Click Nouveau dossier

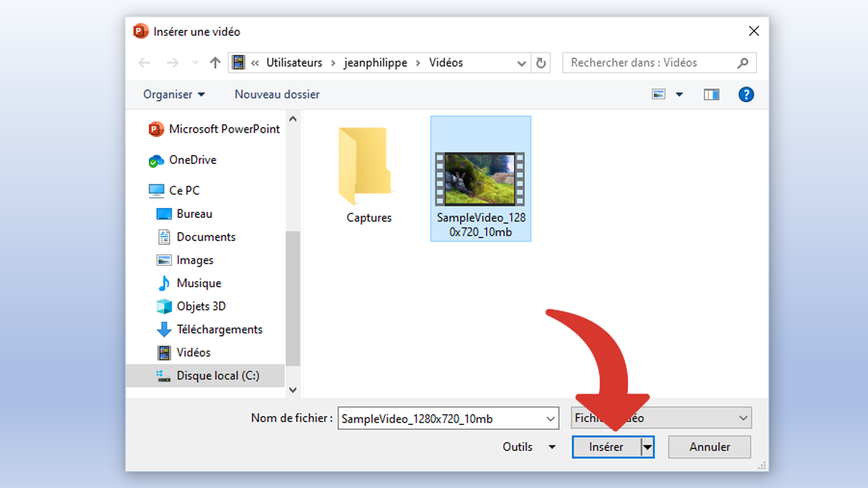click(x=277, y=94)
